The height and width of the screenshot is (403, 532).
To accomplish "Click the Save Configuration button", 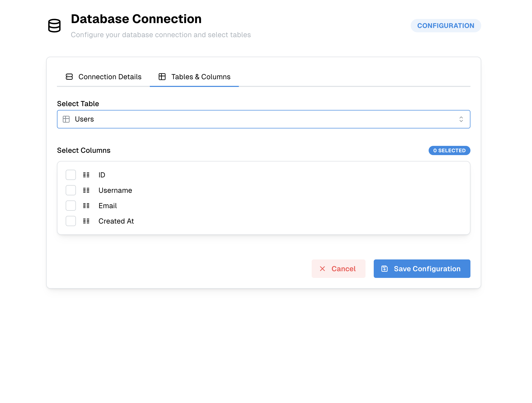I will click(x=422, y=269).
